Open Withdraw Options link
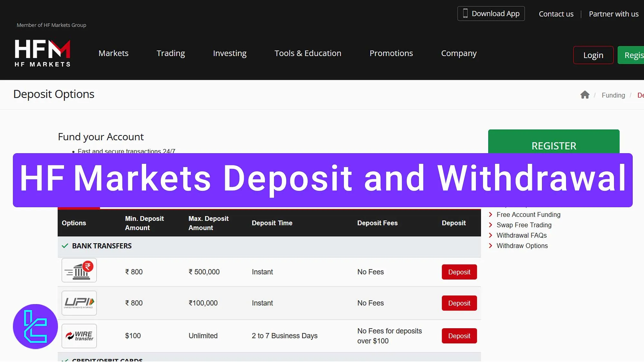 522,246
